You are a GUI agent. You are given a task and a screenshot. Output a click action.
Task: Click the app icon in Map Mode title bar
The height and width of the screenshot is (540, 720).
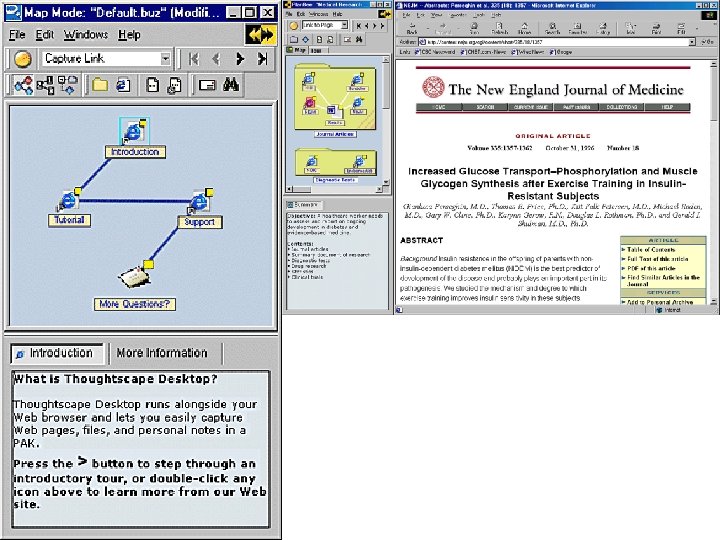point(13,12)
